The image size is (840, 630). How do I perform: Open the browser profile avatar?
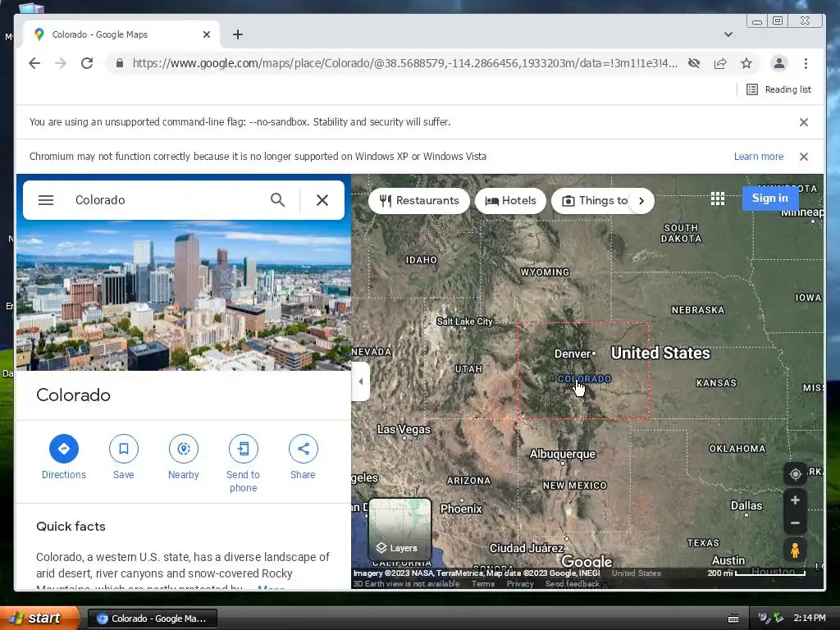(779, 63)
